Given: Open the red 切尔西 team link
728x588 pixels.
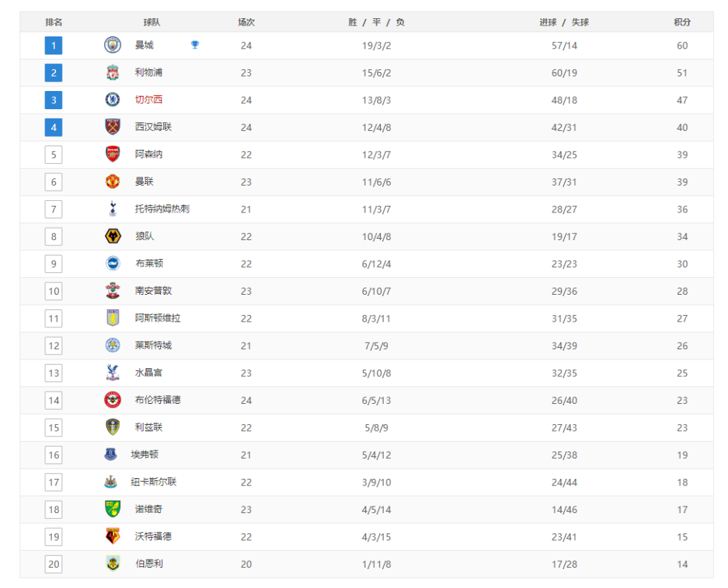Looking at the screenshot, I should point(149,99).
